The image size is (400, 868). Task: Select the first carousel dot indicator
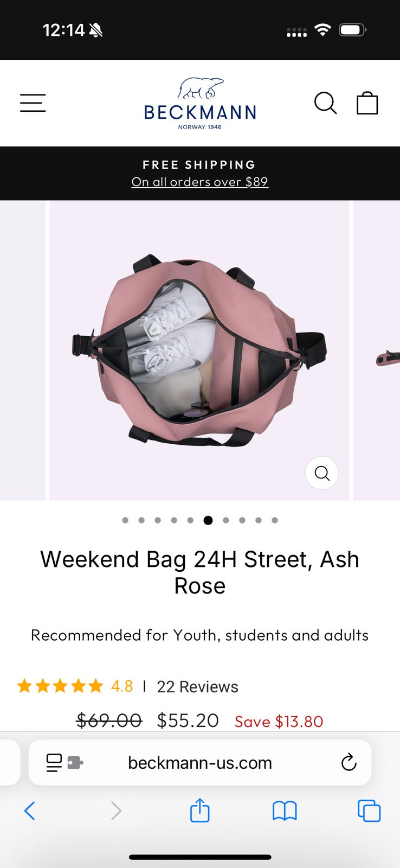pyautogui.click(x=125, y=520)
